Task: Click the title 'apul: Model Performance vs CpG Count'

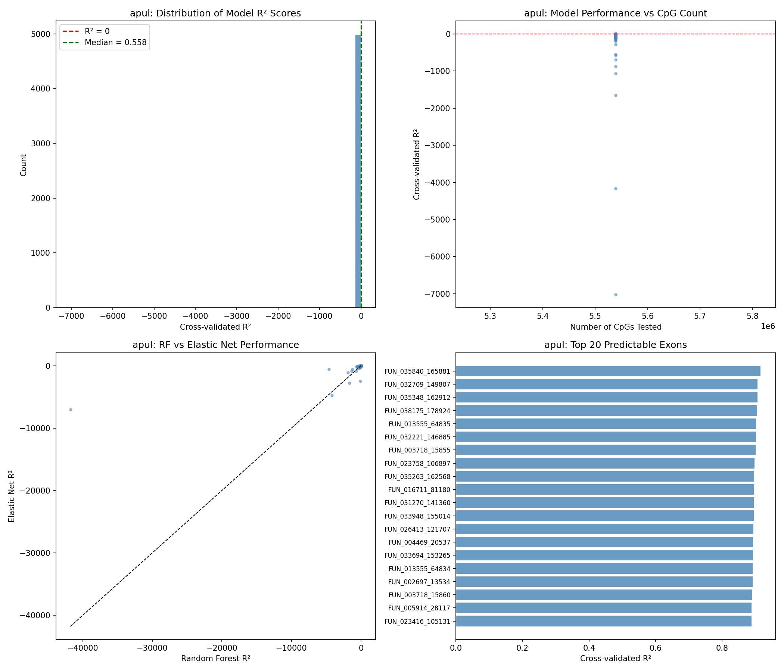Action: 615,13
